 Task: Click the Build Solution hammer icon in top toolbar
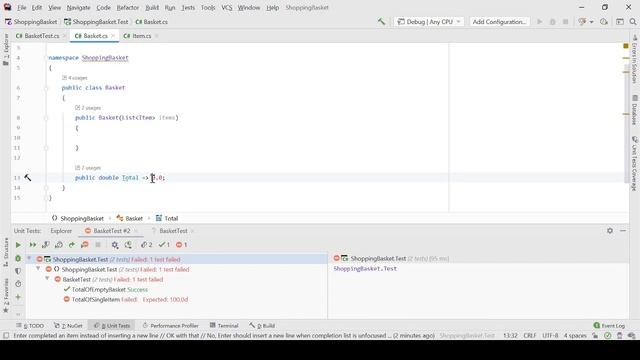click(x=381, y=22)
